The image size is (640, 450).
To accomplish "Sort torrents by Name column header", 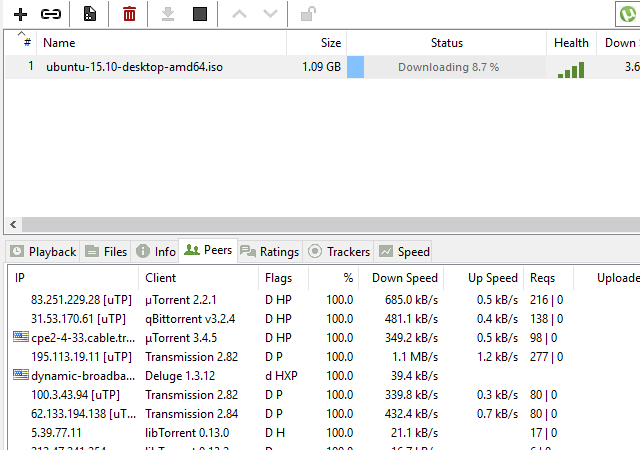I will pyautogui.click(x=162, y=42).
